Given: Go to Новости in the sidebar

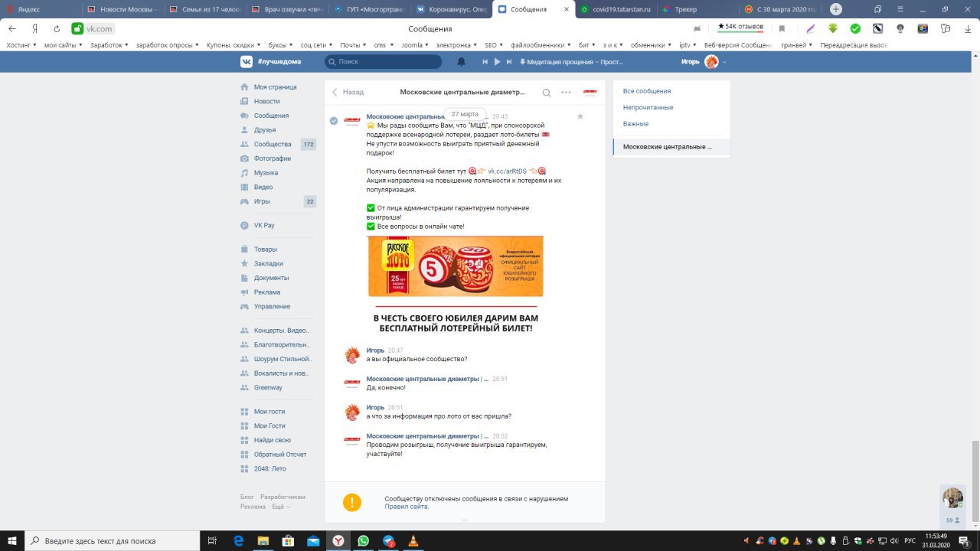Looking at the screenshot, I should (266, 101).
